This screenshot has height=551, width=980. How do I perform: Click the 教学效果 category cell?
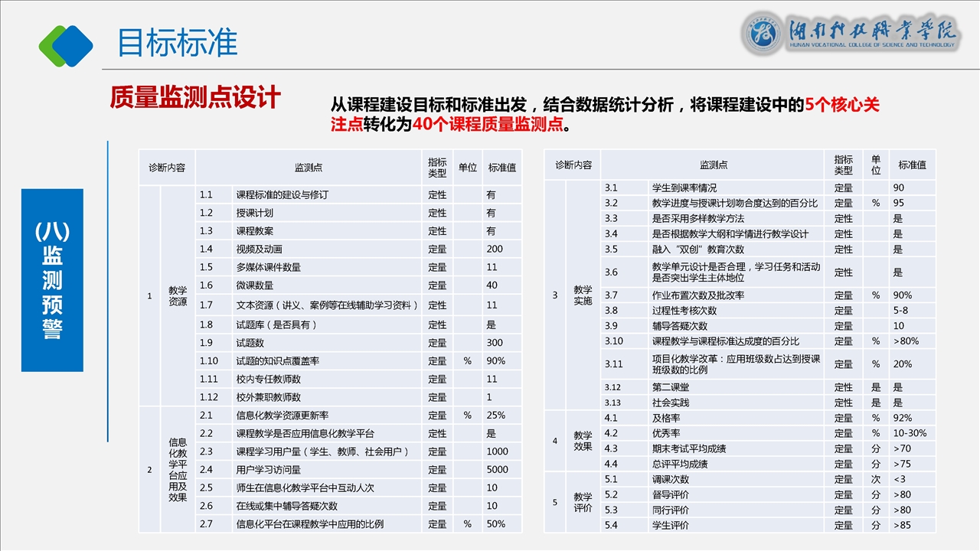coord(583,441)
